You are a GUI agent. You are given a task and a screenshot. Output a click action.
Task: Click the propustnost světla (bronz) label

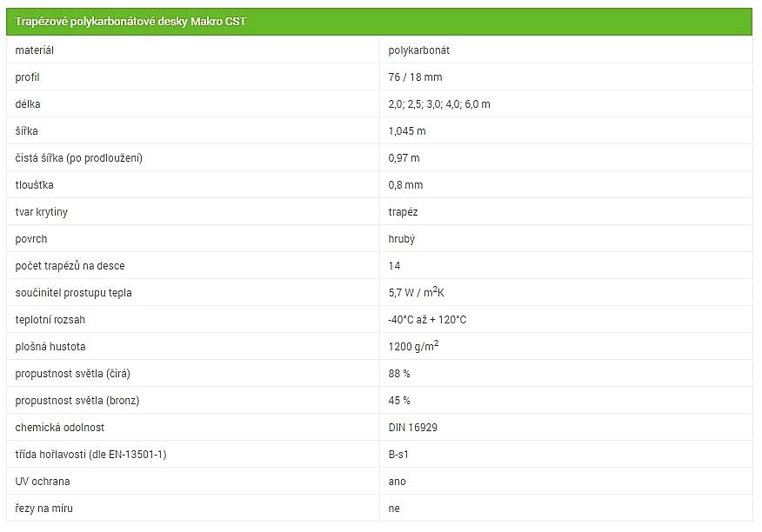click(77, 401)
